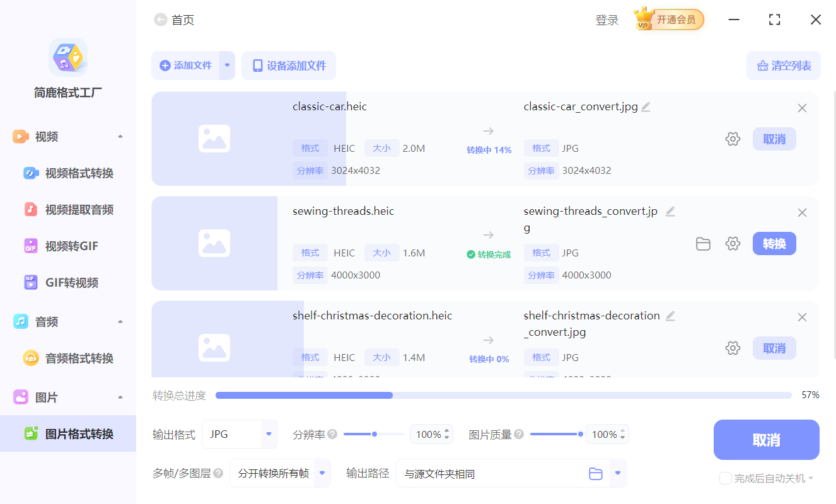Select GIF转视频 in the sidebar
The height and width of the screenshot is (504, 836).
(x=68, y=283)
